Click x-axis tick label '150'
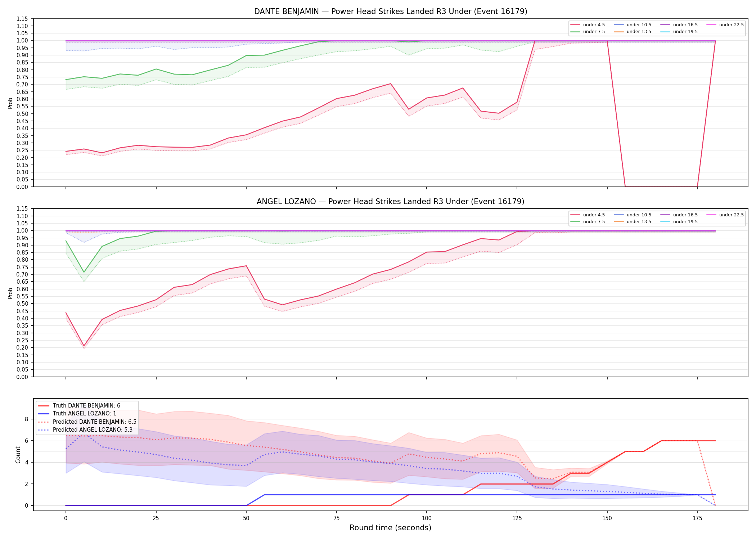756x540 pixels. pos(607,518)
